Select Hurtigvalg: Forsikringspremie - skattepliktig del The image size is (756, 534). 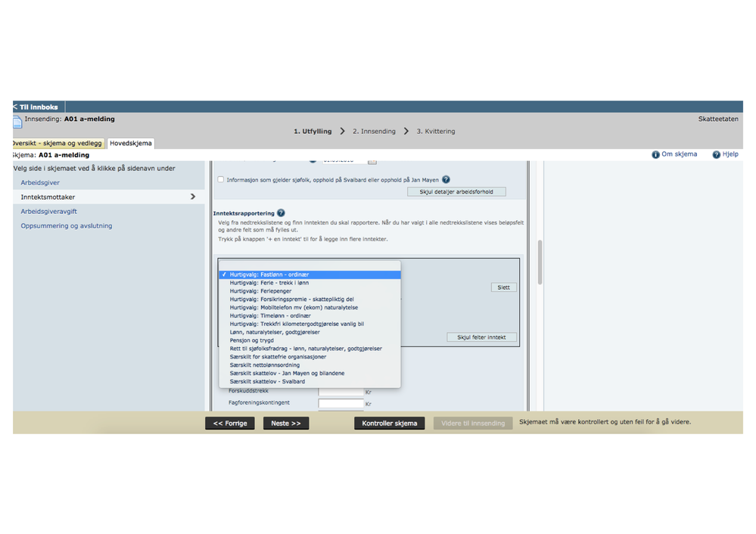click(310, 300)
